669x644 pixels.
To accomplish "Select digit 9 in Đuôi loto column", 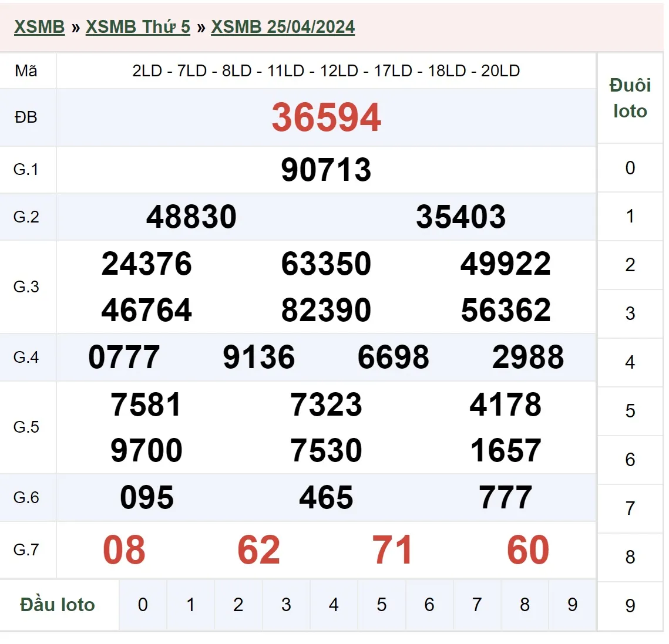I will pyautogui.click(x=630, y=606).
